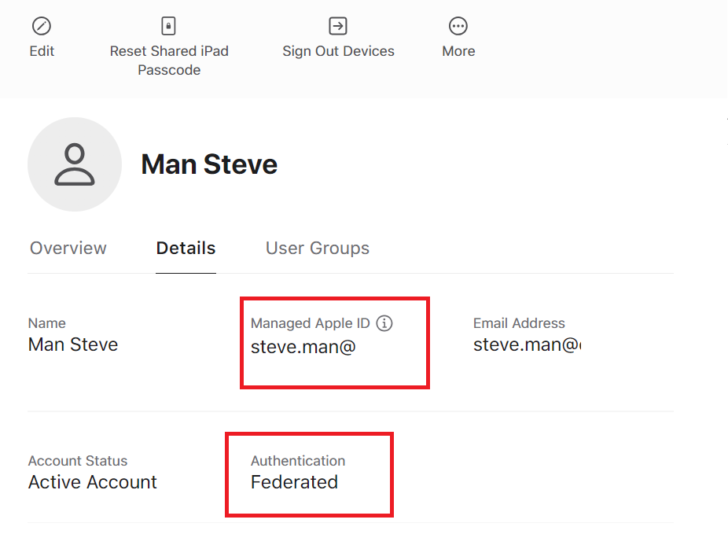
Task: Click the Edit pencil circle icon
Action: tap(42, 26)
